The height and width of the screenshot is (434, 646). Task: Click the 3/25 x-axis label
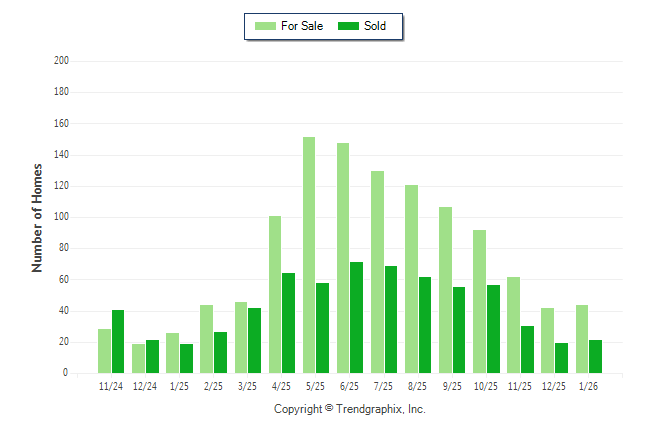pos(247,386)
